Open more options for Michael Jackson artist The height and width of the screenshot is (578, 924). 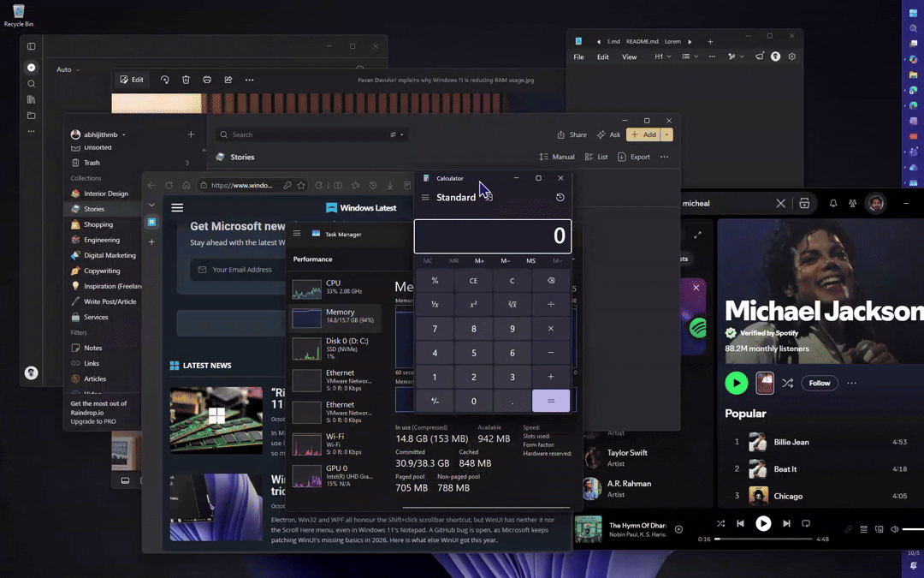pyautogui.click(x=851, y=384)
